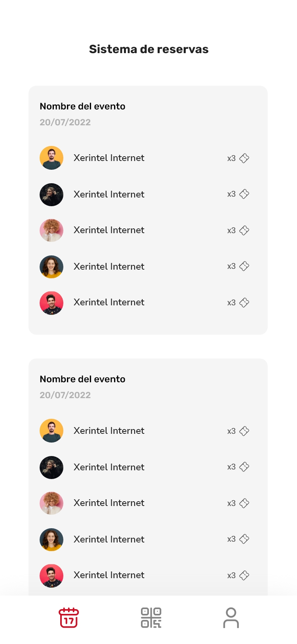297x644 pixels.
Task: Select the pink curly-haired avatar in first event
Action: (51, 230)
